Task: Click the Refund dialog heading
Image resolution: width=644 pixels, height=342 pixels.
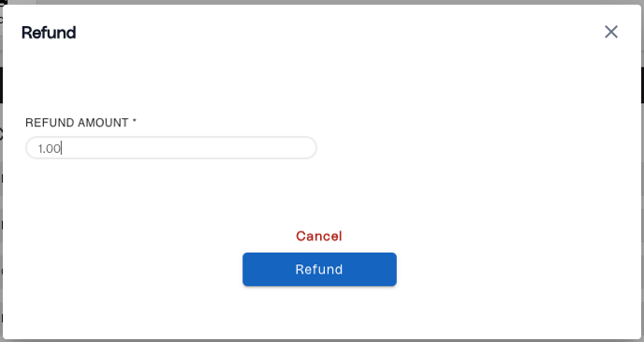Action: (49, 33)
